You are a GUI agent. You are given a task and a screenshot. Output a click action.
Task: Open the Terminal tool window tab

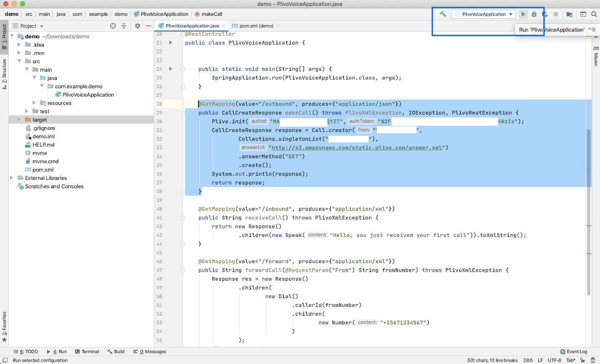tap(87, 352)
